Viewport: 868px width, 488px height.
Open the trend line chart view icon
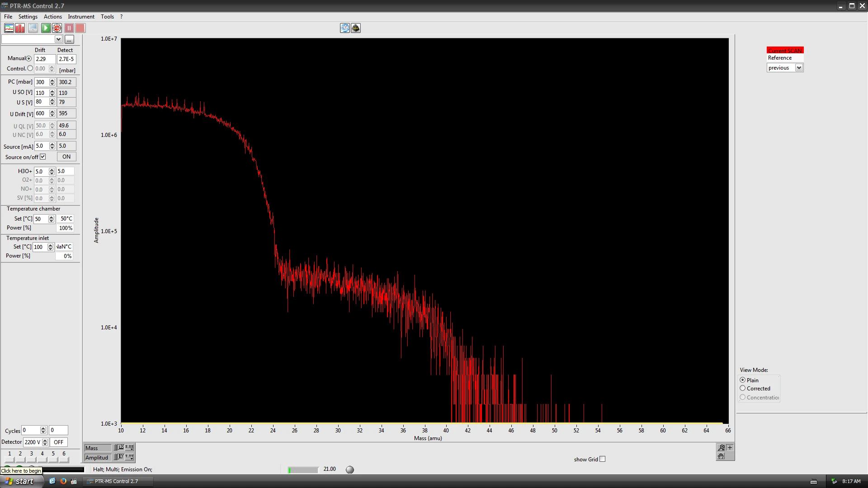(9, 28)
